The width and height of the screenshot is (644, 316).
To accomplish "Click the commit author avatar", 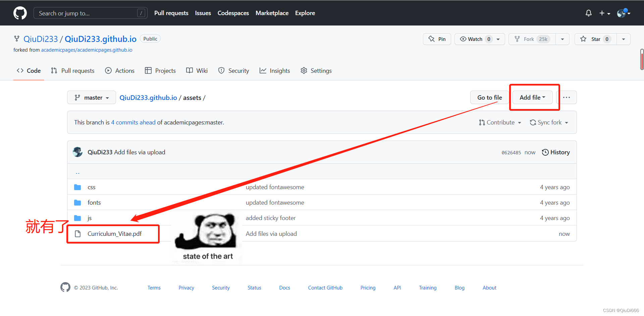I will tap(77, 152).
